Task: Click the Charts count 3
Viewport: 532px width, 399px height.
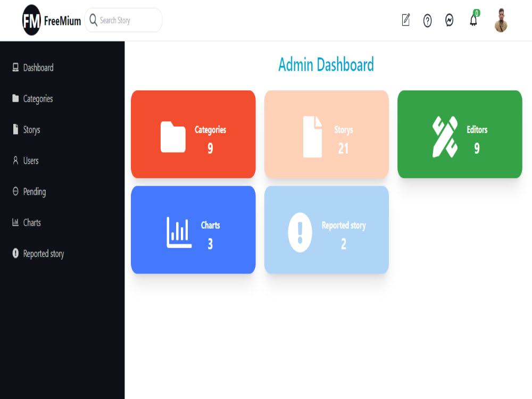Action: [x=210, y=244]
